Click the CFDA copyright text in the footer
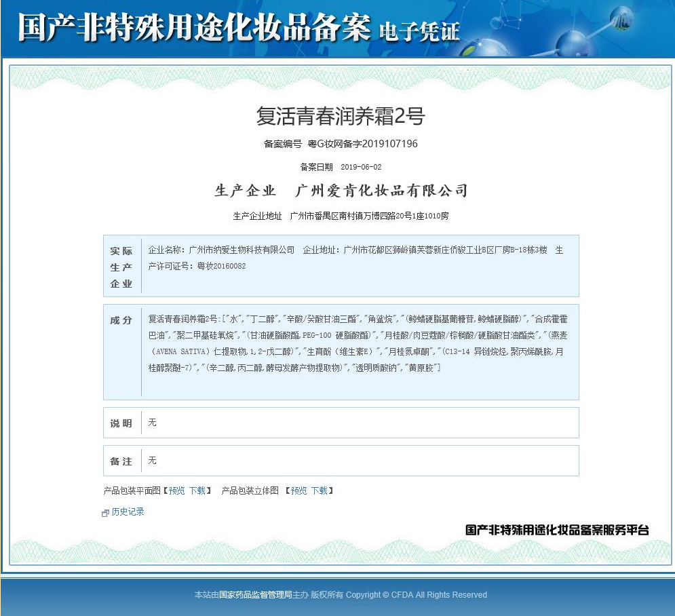Screen dimensions: 675x616 (x=416, y=595)
